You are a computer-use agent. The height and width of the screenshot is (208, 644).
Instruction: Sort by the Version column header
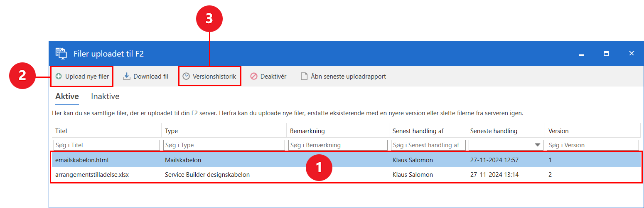click(x=558, y=131)
